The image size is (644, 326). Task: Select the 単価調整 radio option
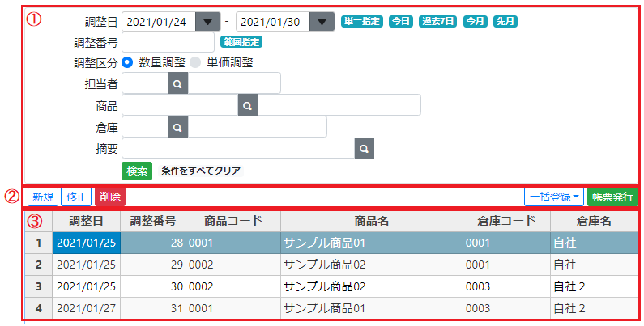195,62
